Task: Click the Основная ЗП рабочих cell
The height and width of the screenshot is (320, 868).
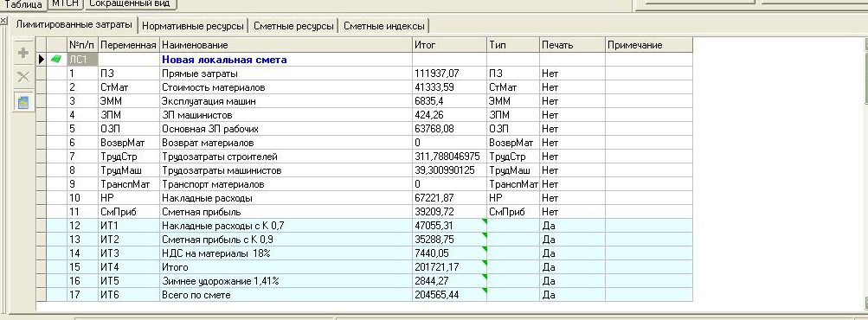Action: (286, 129)
